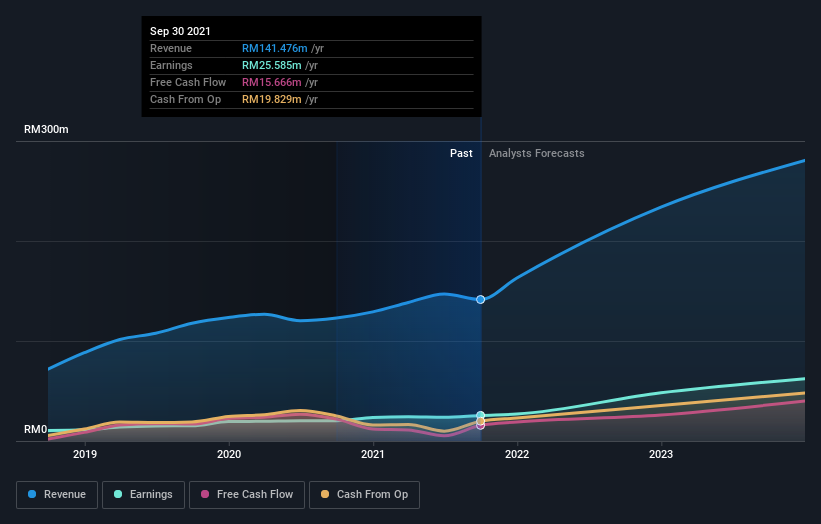Image resolution: width=821 pixels, height=524 pixels.
Task: Click the Cash From Op value RM19.829m
Action: [x=271, y=99]
